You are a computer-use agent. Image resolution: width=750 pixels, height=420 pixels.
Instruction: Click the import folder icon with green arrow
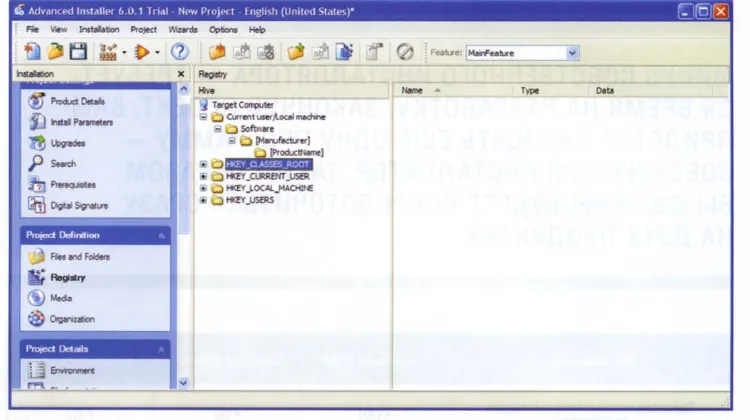296,52
